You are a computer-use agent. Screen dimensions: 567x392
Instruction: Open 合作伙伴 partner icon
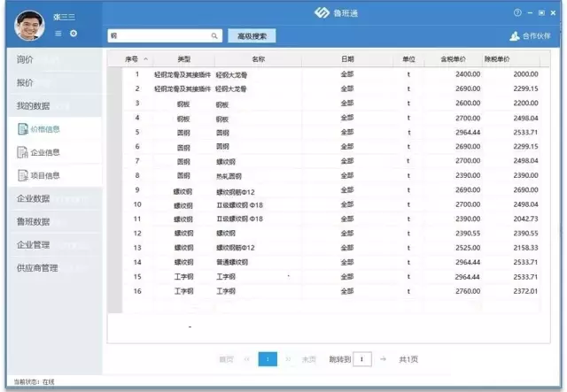coord(515,36)
